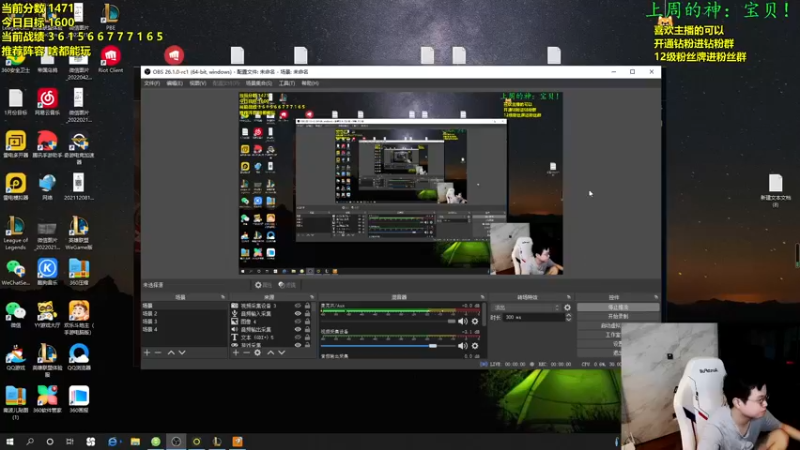The height and width of the screenshot is (450, 800).
Task: Add a new source with plus icon
Action: coord(236,353)
